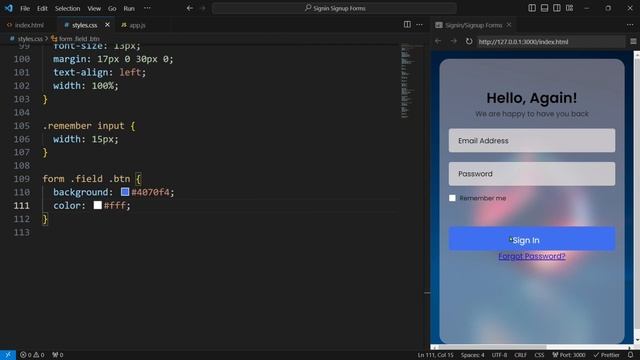Open the preview browser menu icon

(633, 41)
